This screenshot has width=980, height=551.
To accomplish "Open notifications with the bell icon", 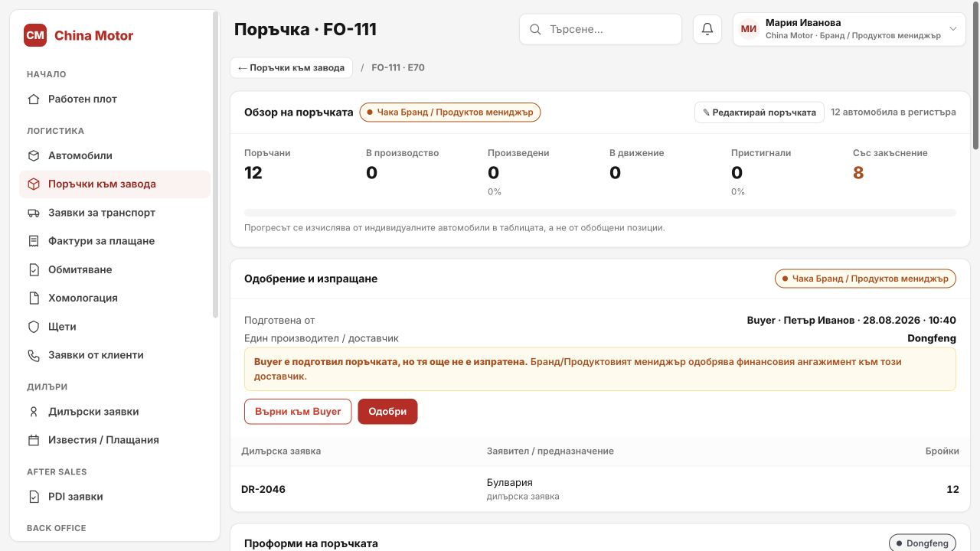I will pos(707,29).
